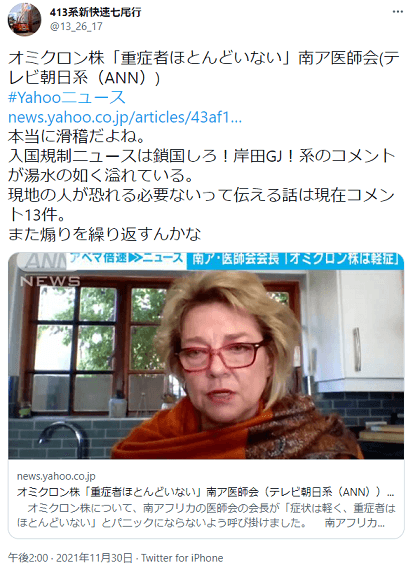Viewport: 413px width, 570px height.
Task: Open the article card image of the woman
Action: tap(206, 355)
